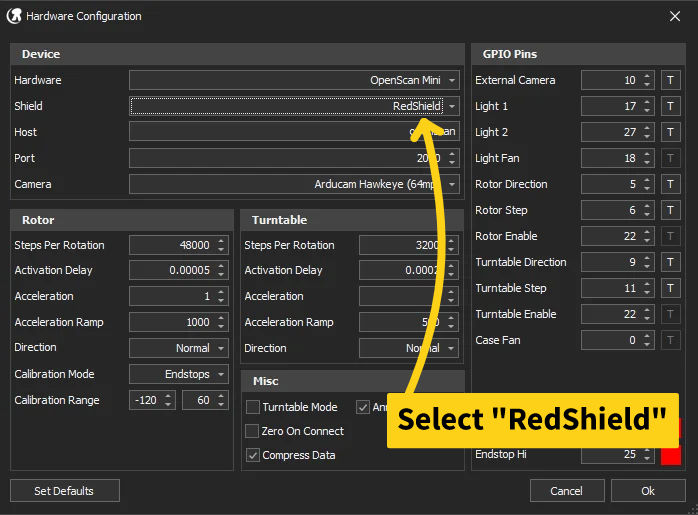Screen dimensions: 698x515
Task: Click the T button for Light 2
Action: 671,132
